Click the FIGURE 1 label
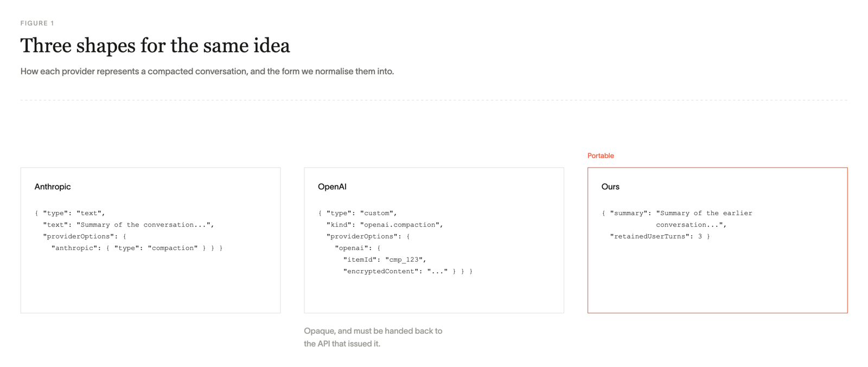868x367 pixels. (37, 23)
